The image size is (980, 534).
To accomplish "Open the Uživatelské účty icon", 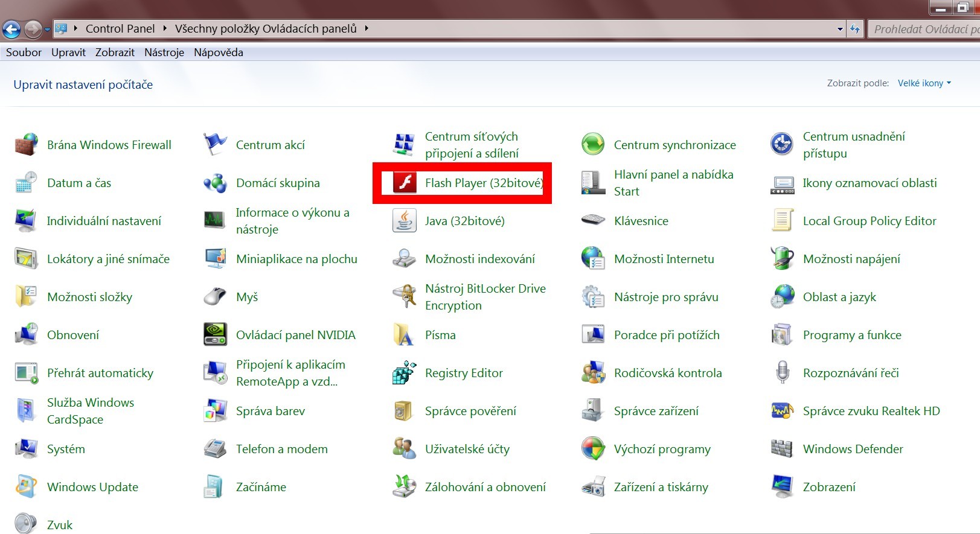I will (x=404, y=449).
